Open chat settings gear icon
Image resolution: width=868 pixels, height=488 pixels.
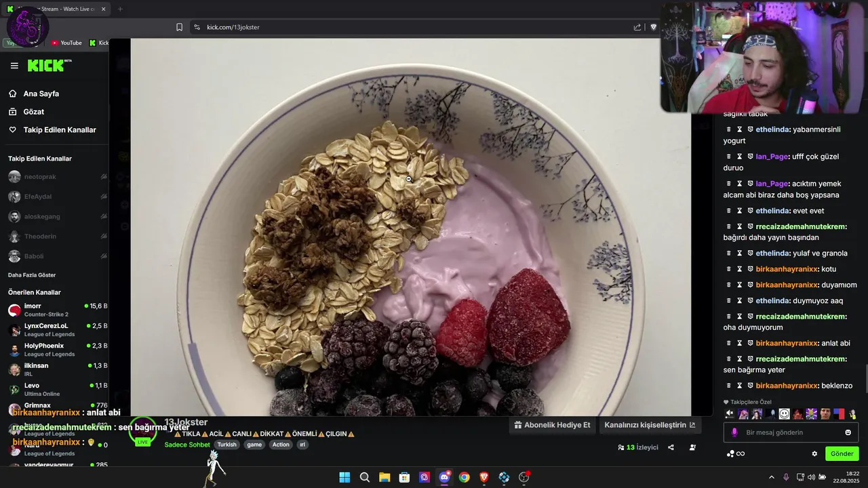pos(814,453)
